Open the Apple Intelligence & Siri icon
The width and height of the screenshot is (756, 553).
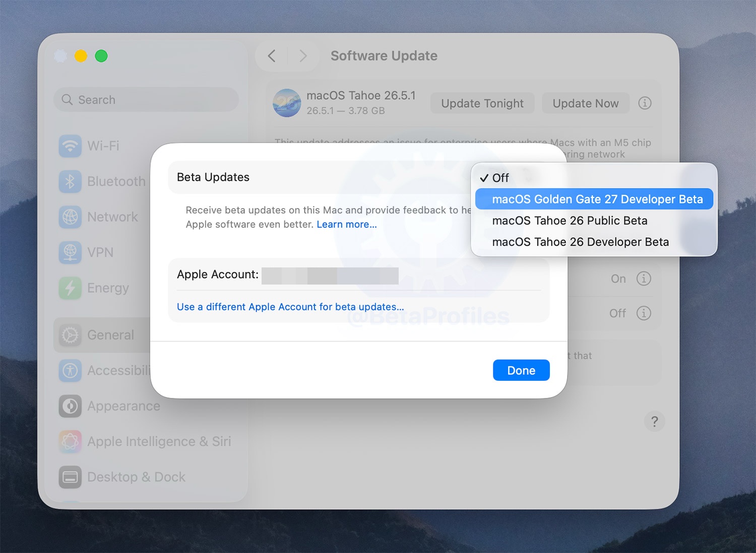(70, 442)
